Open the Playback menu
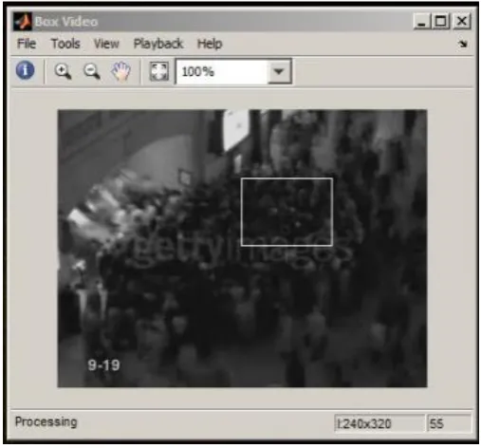 (158, 44)
